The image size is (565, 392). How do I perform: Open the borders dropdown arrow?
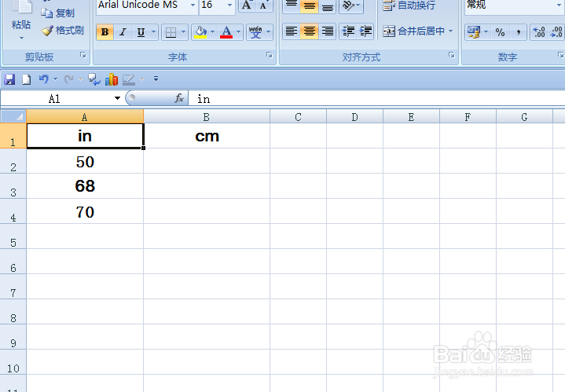(183, 32)
